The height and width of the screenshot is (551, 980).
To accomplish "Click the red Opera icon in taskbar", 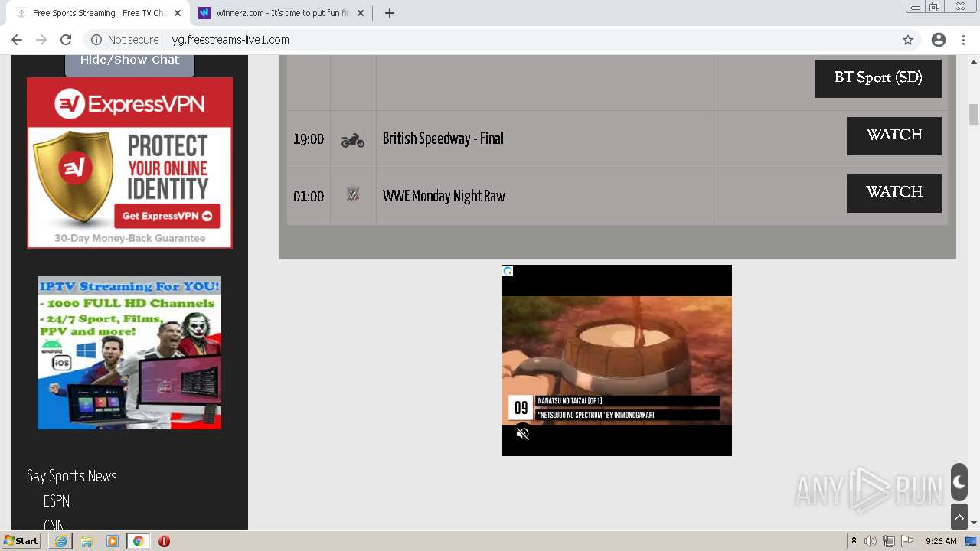I will click(164, 541).
